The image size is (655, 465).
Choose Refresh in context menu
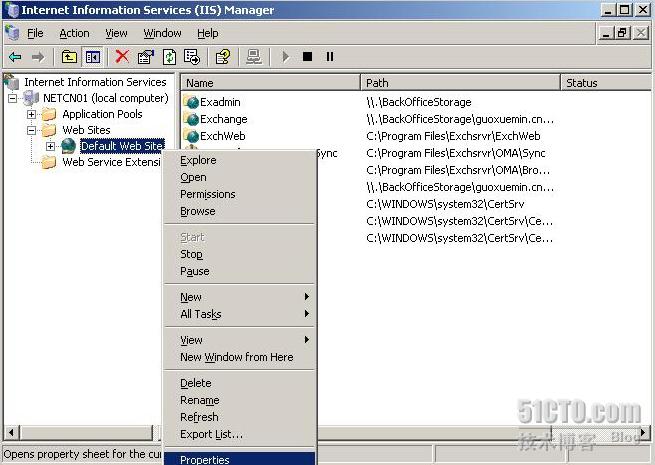click(x=239, y=417)
